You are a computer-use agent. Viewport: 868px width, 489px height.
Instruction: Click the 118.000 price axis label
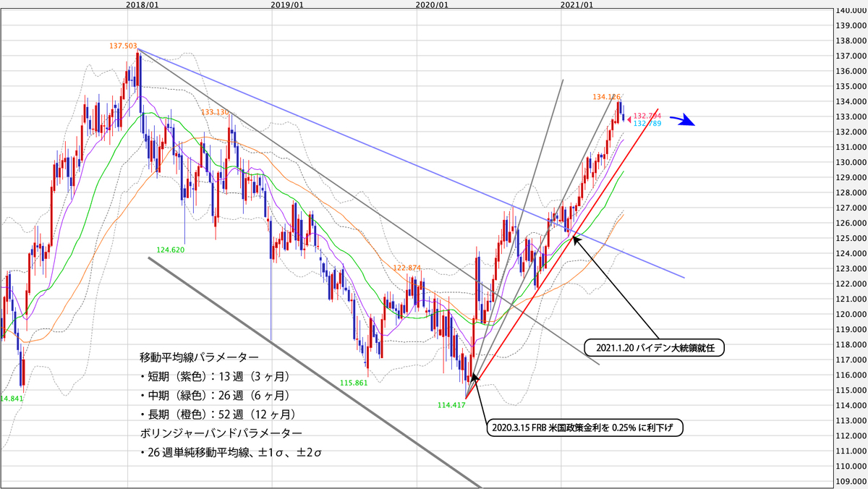[851, 344]
